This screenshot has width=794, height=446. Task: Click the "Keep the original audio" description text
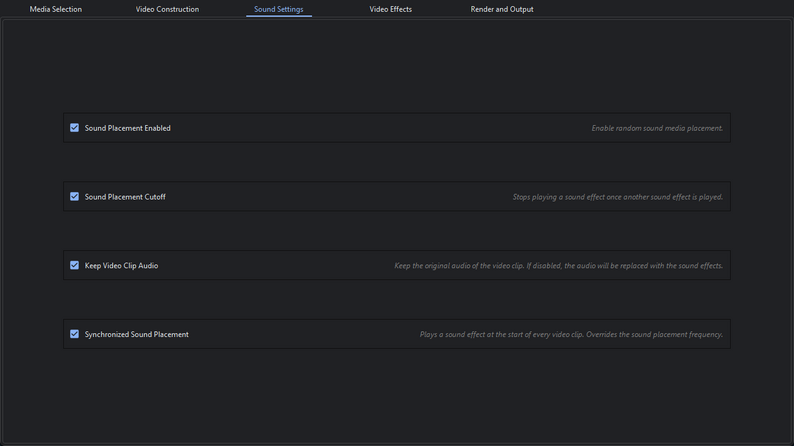558,266
